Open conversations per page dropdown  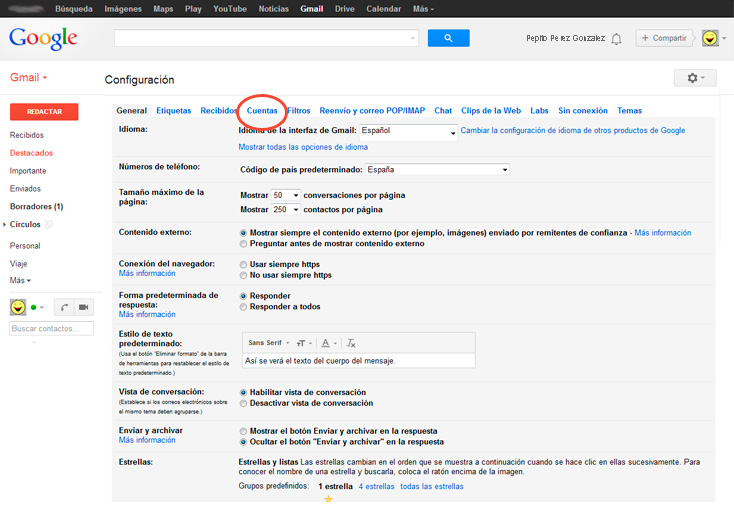coord(285,195)
